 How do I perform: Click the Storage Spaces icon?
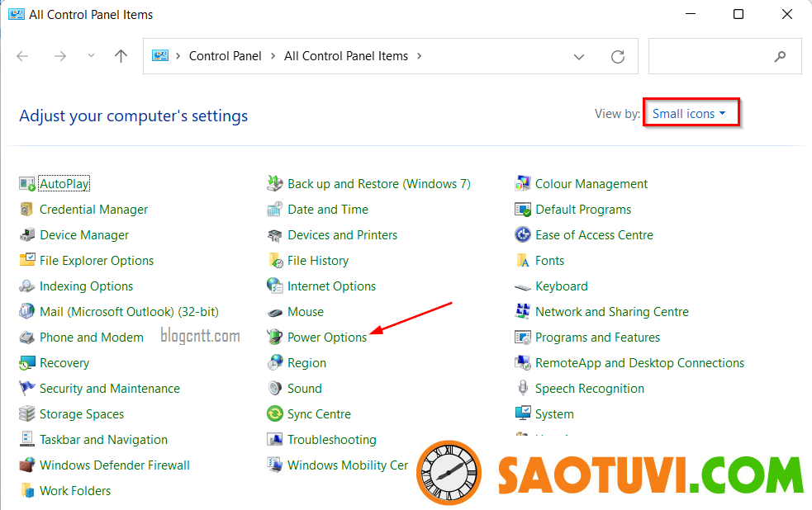pyautogui.click(x=27, y=413)
